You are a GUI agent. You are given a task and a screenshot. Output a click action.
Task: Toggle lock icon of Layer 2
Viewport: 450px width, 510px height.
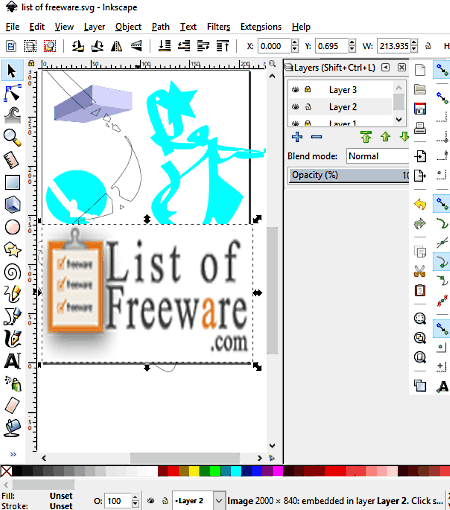[x=308, y=107]
